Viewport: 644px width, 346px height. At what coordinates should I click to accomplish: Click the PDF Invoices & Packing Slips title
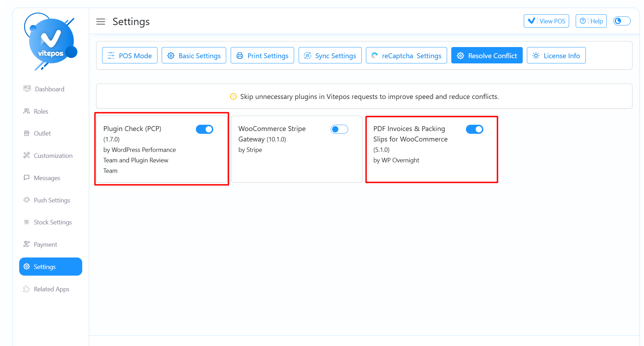(411, 134)
